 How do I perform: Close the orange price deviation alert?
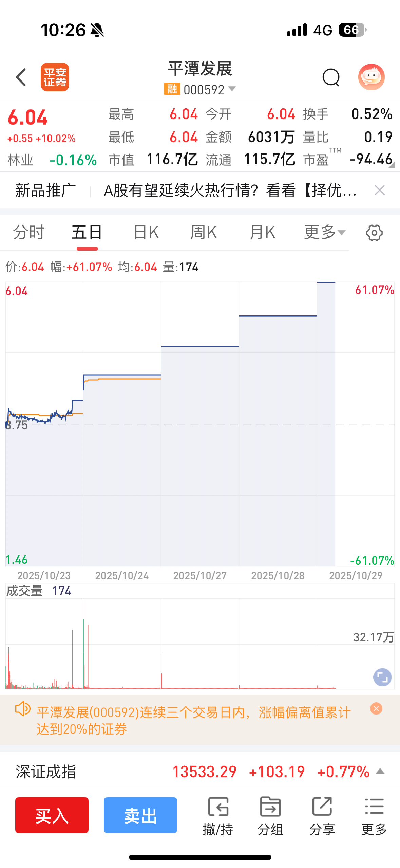tap(376, 708)
